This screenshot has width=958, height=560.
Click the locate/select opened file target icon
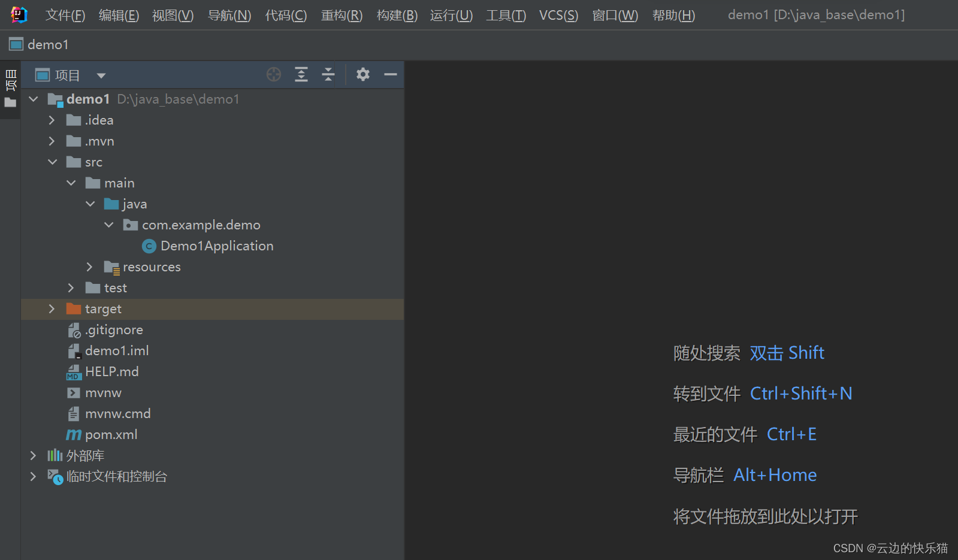pyautogui.click(x=274, y=74)
